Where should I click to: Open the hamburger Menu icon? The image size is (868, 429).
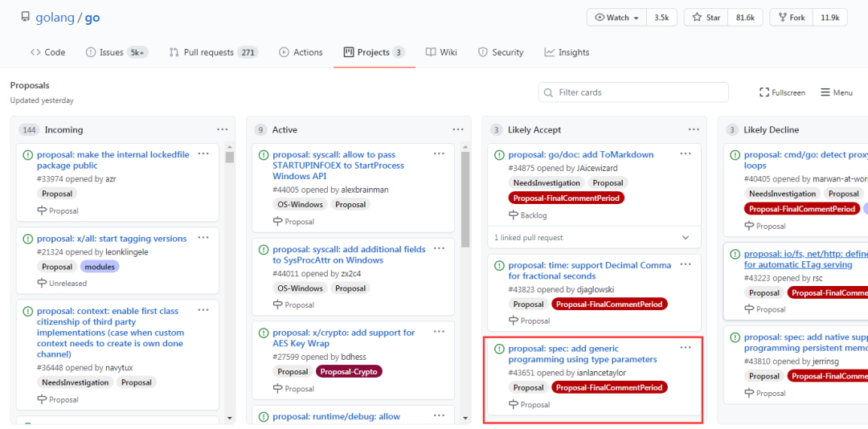click(825, 92)
